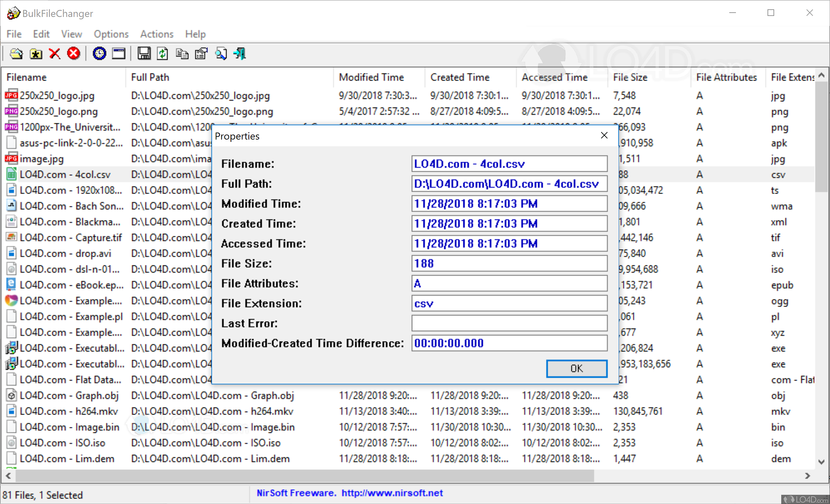The image size is (830, 504).
Task: Click file size 130,845,761 in the mkv row
Action: tap(638, 411)
